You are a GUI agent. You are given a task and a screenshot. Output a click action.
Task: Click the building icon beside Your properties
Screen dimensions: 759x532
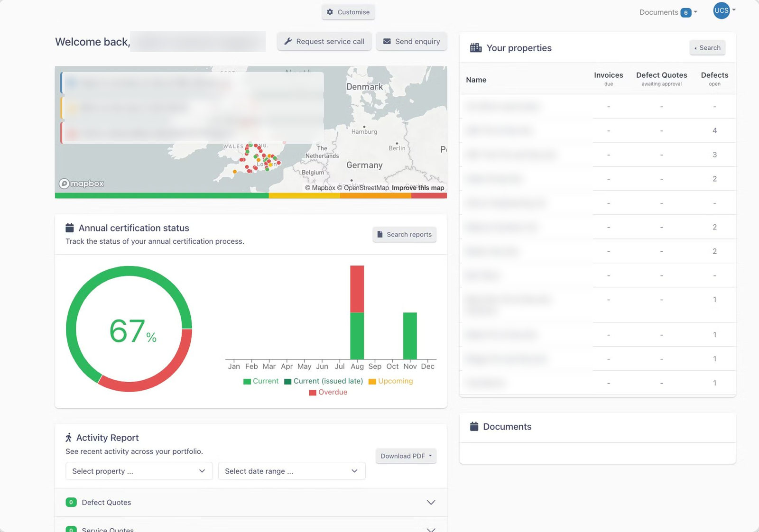(x=476, y=48)
